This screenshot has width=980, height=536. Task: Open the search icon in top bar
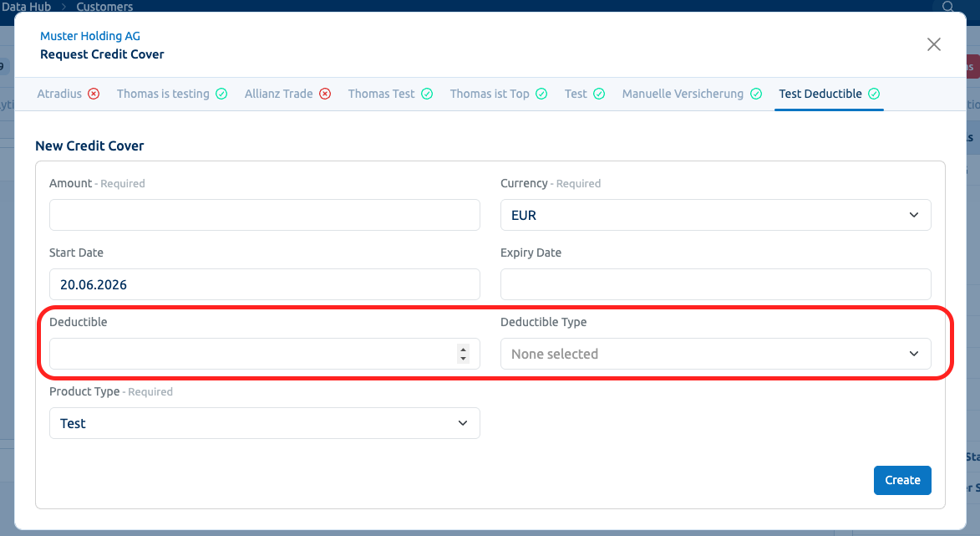[948, 6]
